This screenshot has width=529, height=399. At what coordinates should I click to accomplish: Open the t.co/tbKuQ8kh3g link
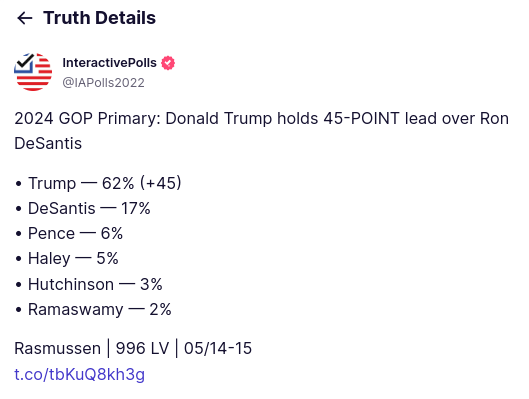click(80, 374)
